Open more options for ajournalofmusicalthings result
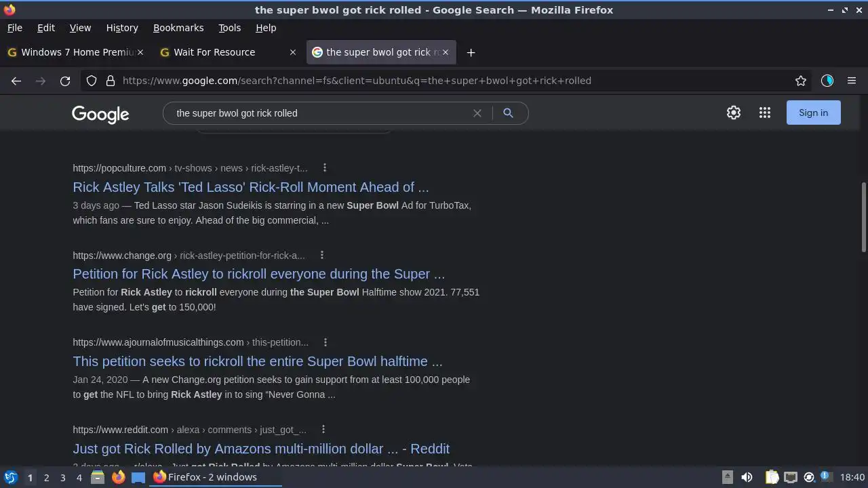This screenshot has width=868, height=488. tap(325, 342)
